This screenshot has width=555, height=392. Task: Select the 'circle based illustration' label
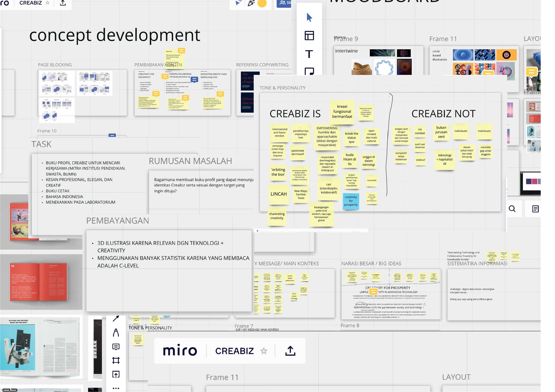(440, 55)
